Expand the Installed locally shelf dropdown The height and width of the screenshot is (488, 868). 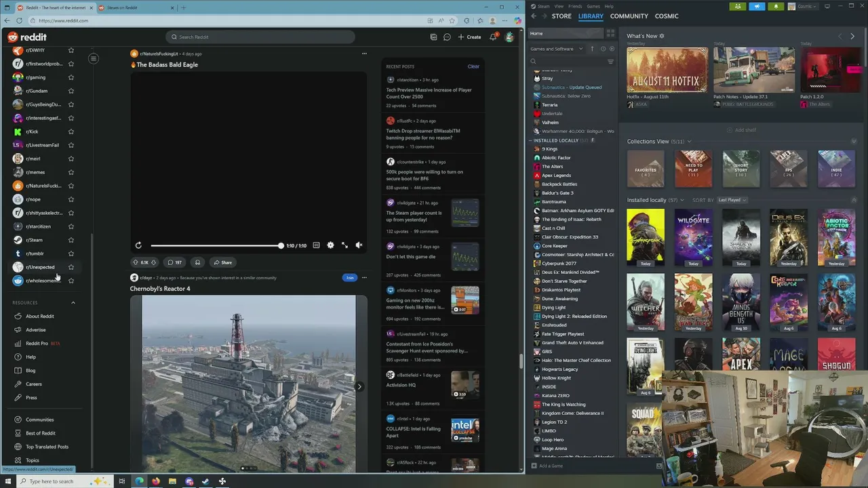tap(683, 200)
